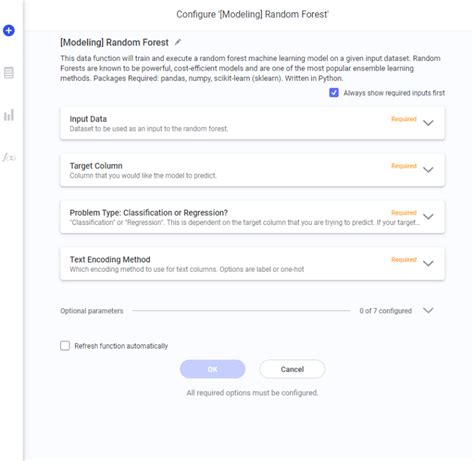Click Problem Type: Classification or Regression heading
Screen dimensions: 474x461
click(x=149, y=213)
